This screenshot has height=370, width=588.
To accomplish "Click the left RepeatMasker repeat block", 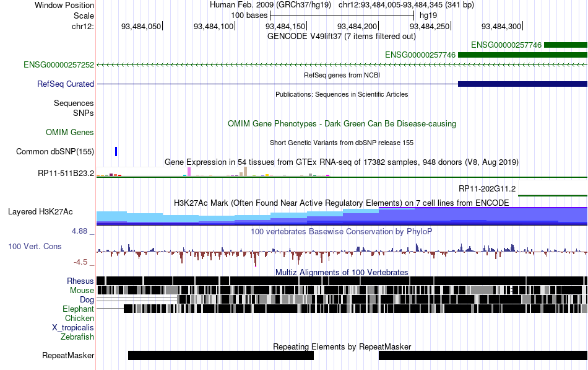I will point(221,355).
